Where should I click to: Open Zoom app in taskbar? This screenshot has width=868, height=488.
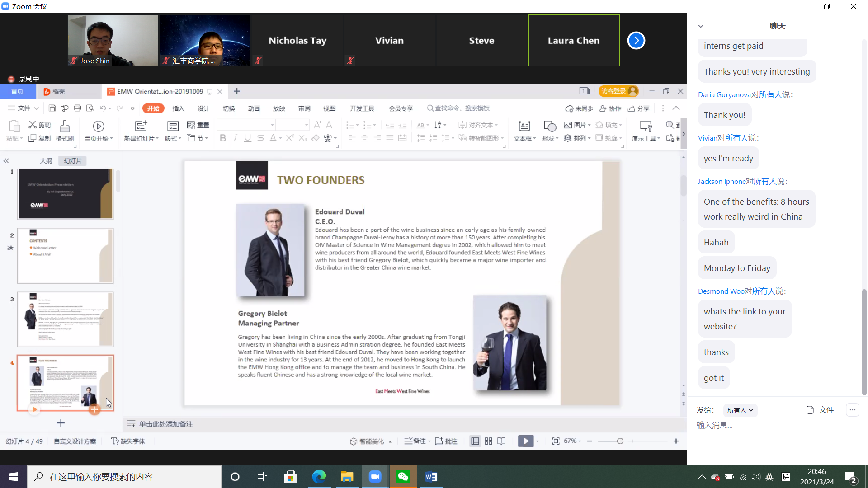click(375, 477)
